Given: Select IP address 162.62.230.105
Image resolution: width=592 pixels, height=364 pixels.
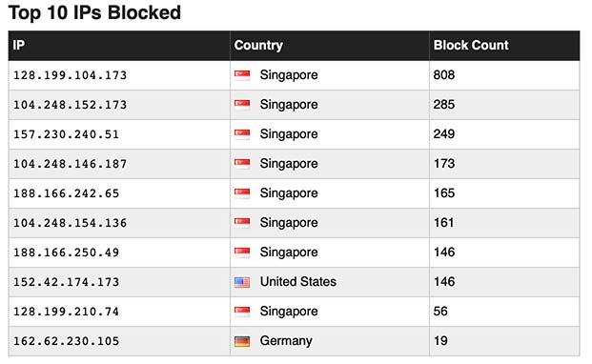Looking at the screenshot, I should tap(67, 341).
